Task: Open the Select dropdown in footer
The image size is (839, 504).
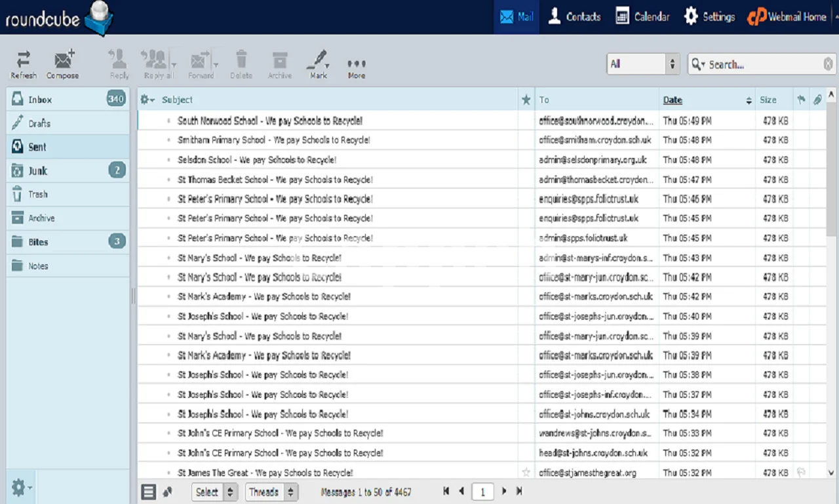Action: tap(215, 492)
